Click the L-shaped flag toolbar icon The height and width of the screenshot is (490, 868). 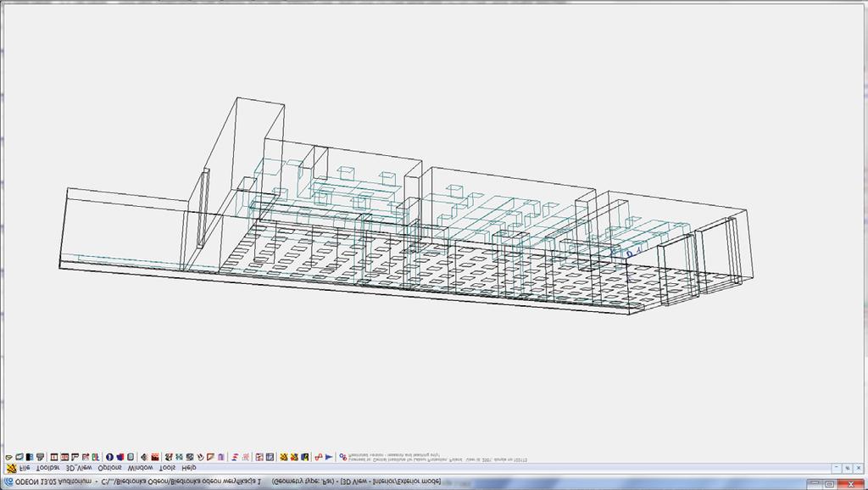[75, 457]
